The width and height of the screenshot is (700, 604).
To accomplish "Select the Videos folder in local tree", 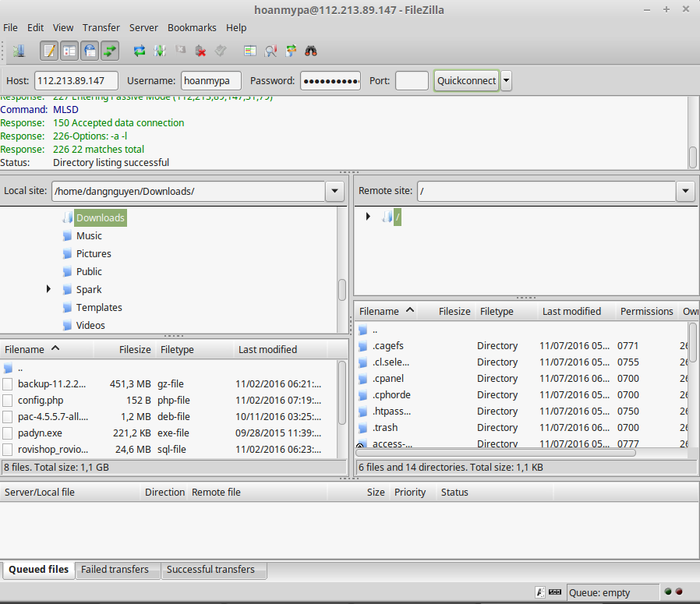I will [90, 326].
